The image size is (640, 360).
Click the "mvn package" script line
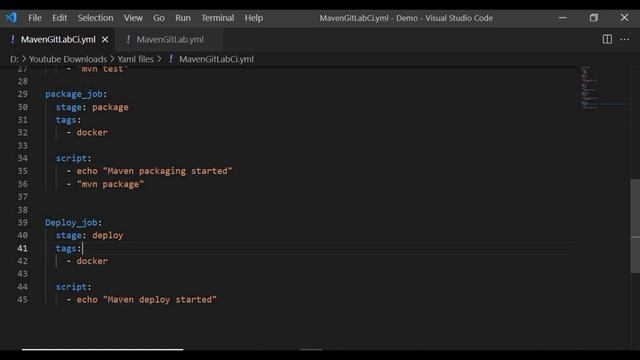[105, 184]
